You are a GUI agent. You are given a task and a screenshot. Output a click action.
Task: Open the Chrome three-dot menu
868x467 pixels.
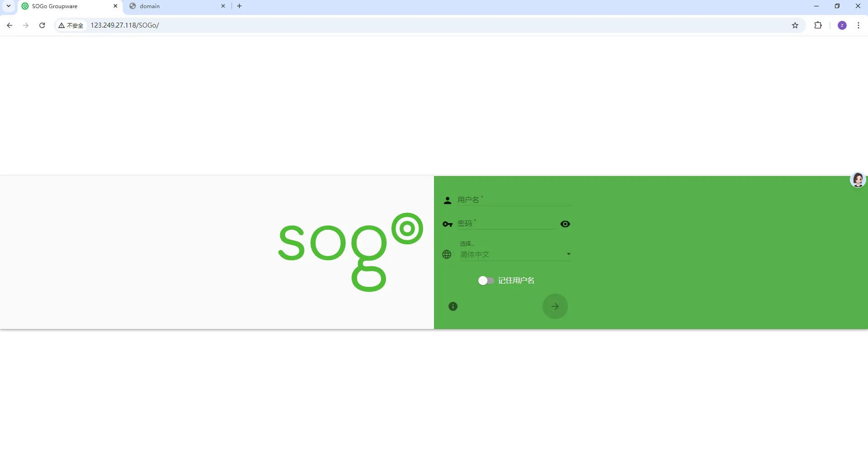tap(858, 25)
